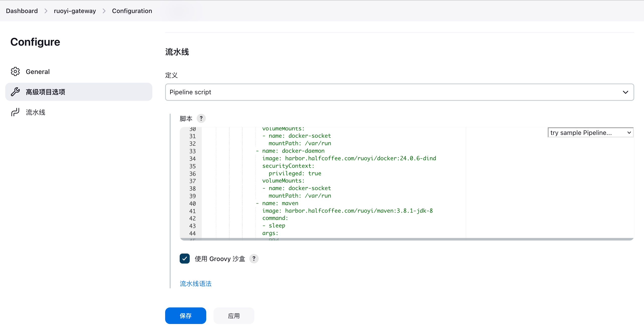This screenshot has height=330, width=644.
Task: Open the ruoyi-gateway breadcrumb link
Action: (x=75, y=11)
